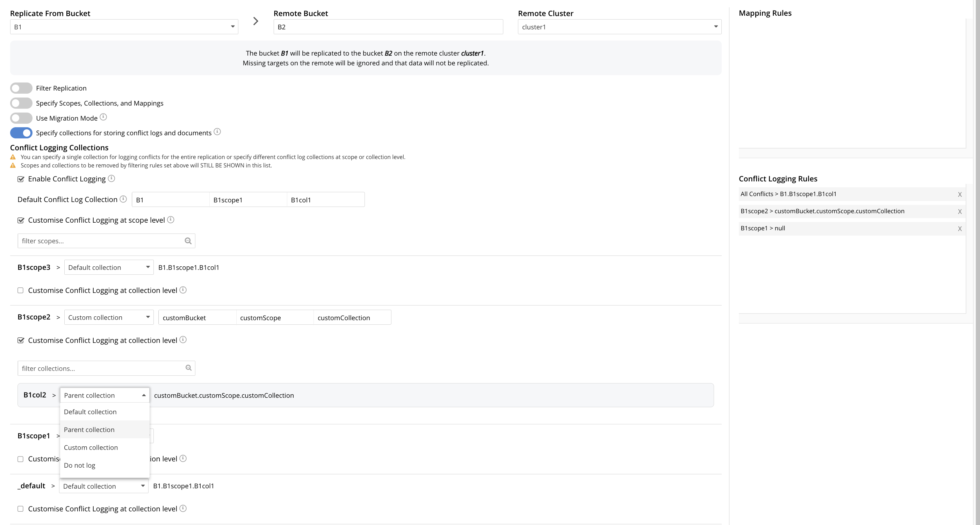Click the Remote Bucket input field
980x525 pixels.
pos(388,27)
